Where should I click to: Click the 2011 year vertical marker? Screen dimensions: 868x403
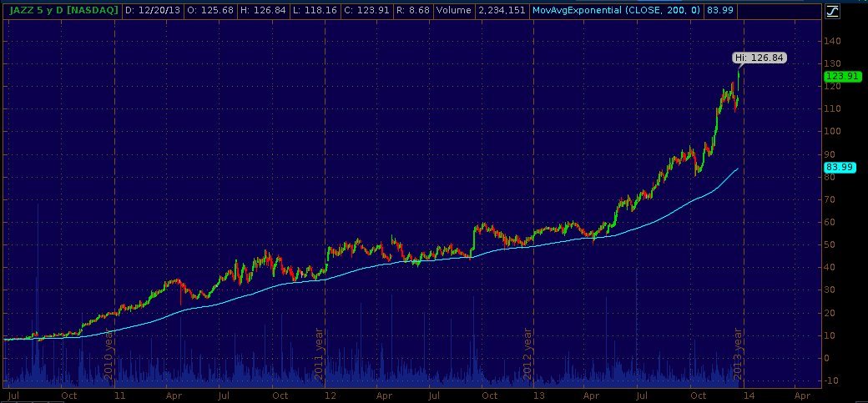click(320, 354)
